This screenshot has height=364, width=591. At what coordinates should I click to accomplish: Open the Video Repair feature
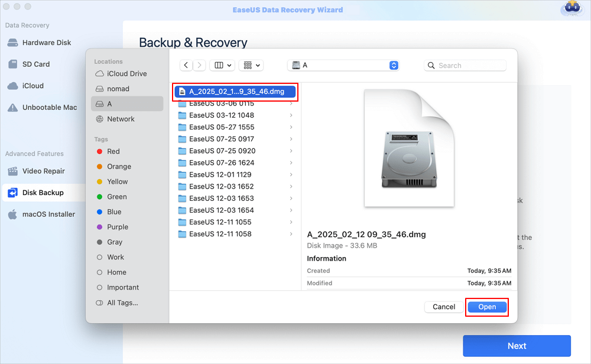[x=43, y=171]
